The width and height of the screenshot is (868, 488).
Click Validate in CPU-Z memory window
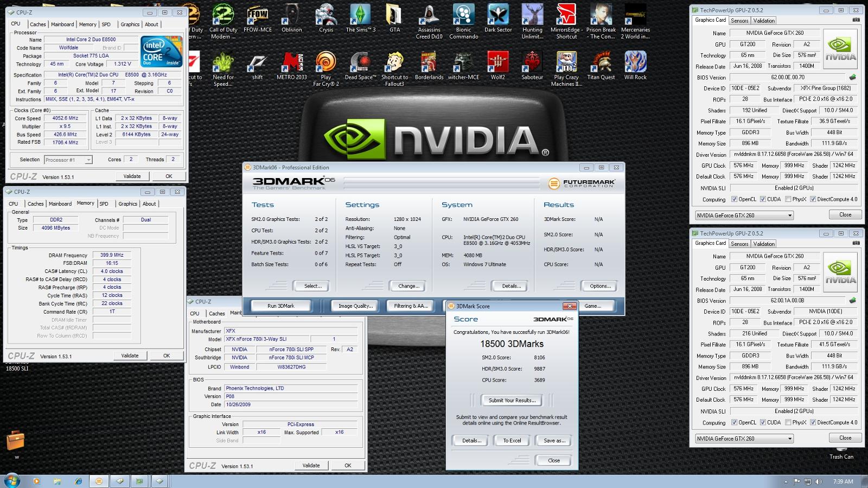point(130,356)
